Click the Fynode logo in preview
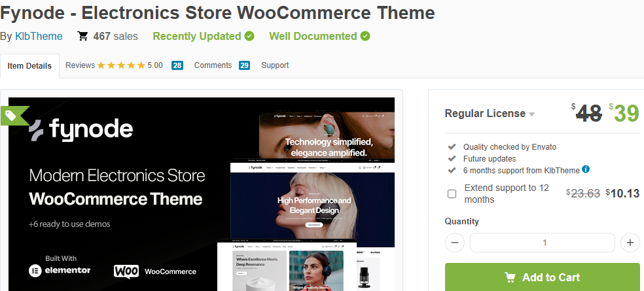 point(81,129)
